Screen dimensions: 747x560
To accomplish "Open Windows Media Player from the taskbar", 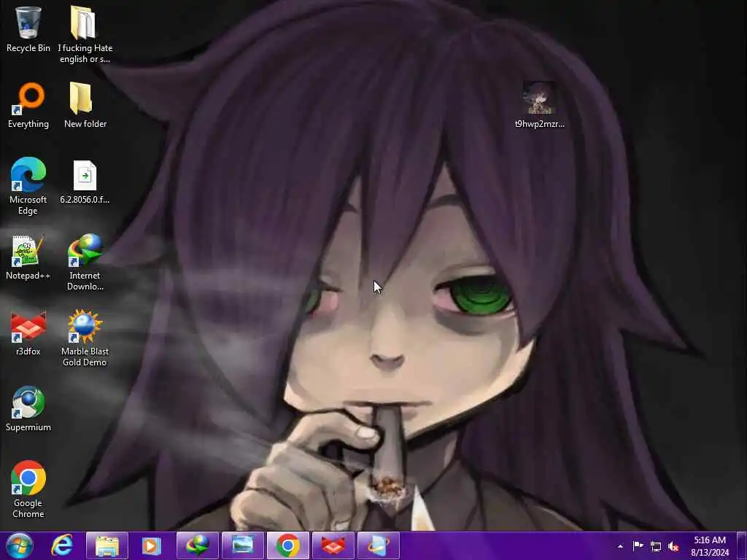I will [x=152, y=545].
